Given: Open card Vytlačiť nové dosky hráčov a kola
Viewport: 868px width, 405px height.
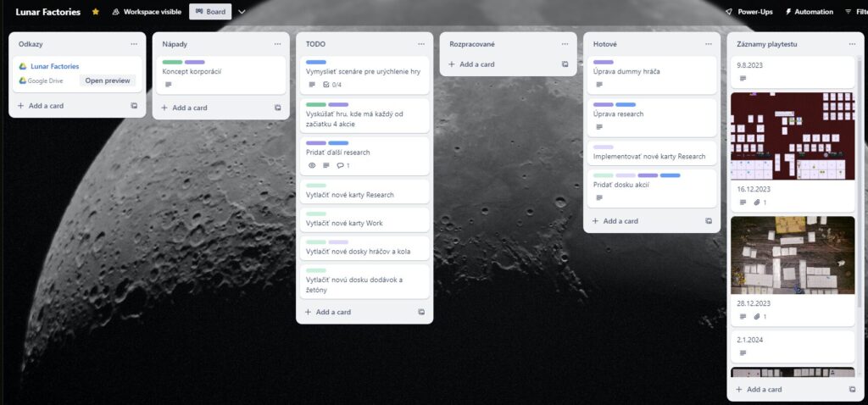Looking at the screenshot, I should coord(364,248).
